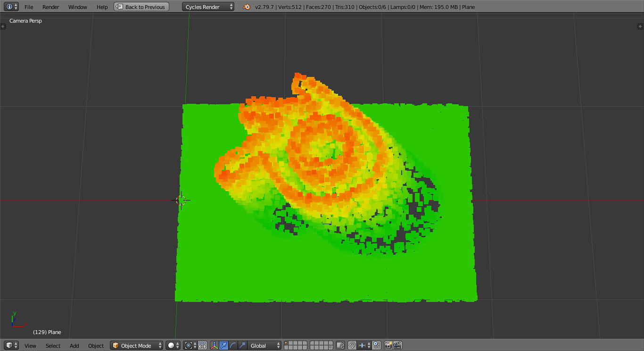Open the viewport shading sphere icon

pos(172,345)
